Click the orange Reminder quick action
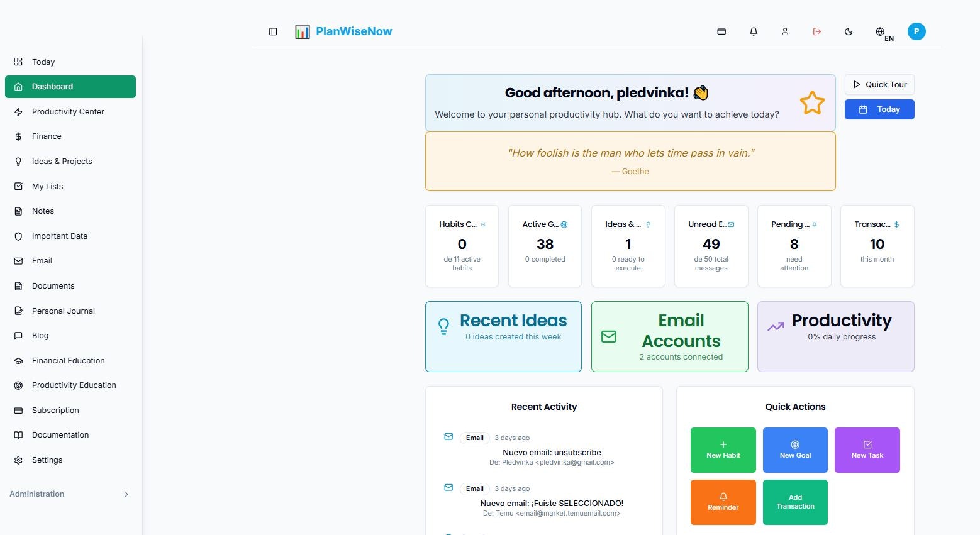Viewport: 980px width, 535px height. (x=722, y=502)
